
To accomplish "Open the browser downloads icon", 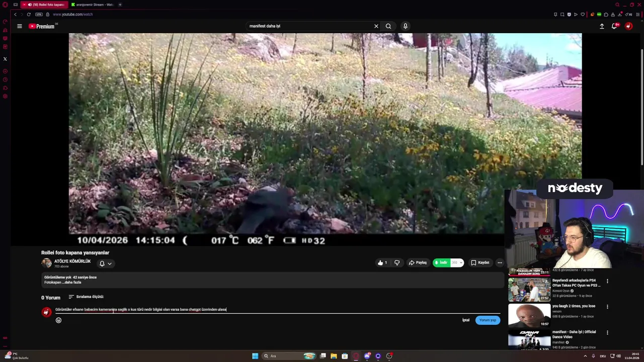I will pyautogui.click(x=619, y=14).
